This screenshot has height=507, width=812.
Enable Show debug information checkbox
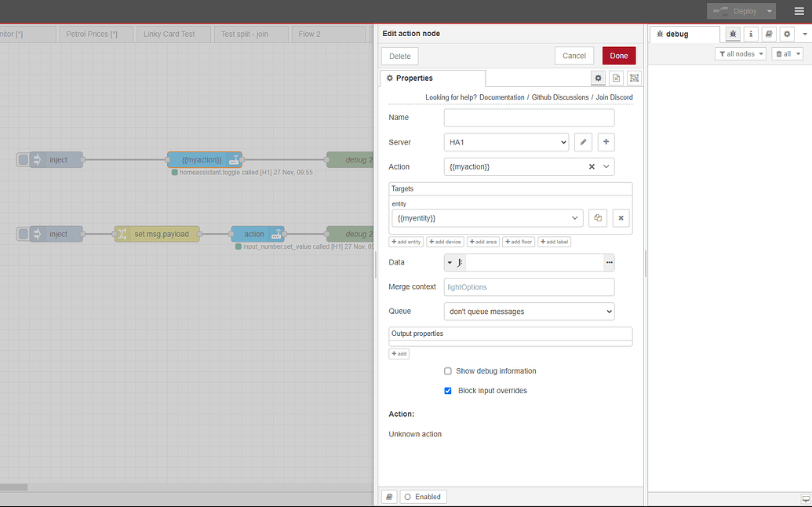coord(448,370)
